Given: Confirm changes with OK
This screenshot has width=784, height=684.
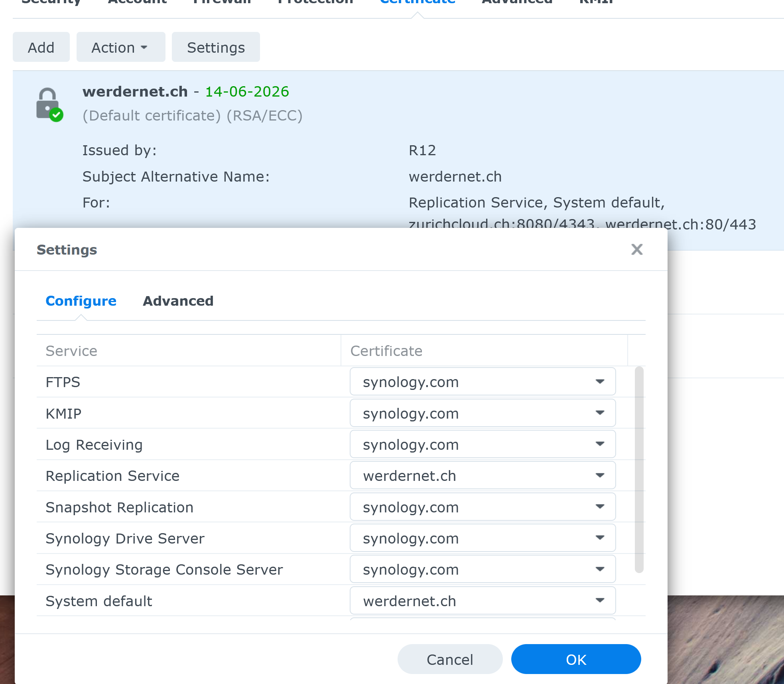Looking at the screenshot, I should 576,659.
